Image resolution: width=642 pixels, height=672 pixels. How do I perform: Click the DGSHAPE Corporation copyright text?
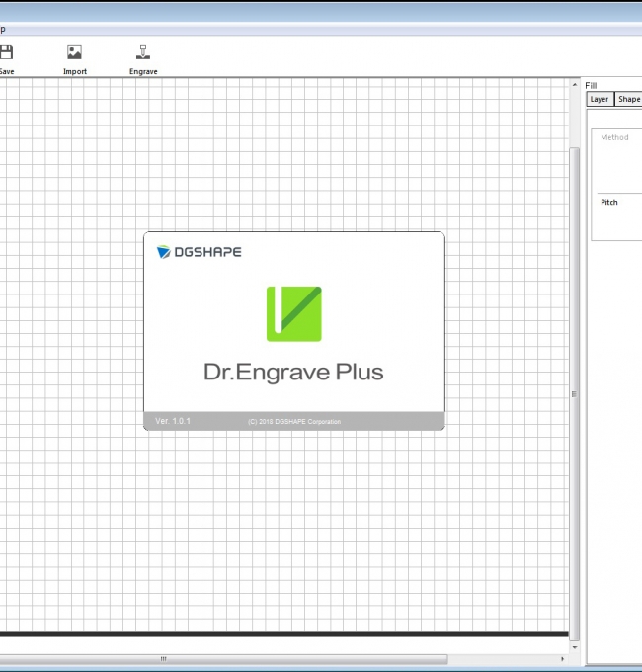pos(294,422)
